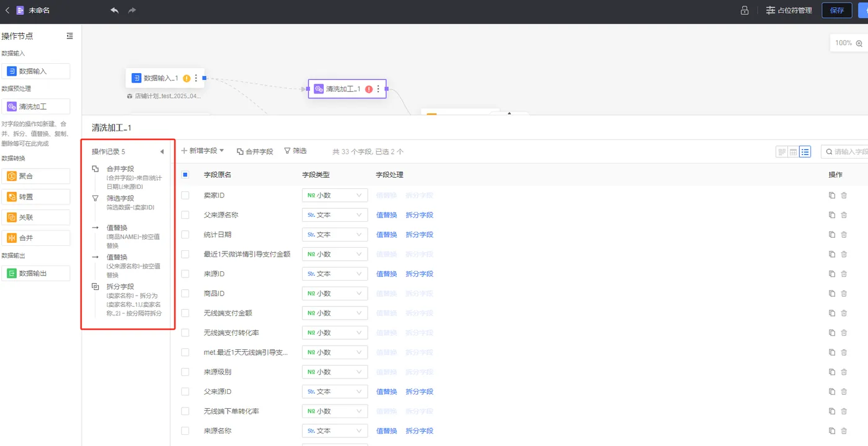Focus the field name search box
The image size is (868, 446).
[844, 152]
